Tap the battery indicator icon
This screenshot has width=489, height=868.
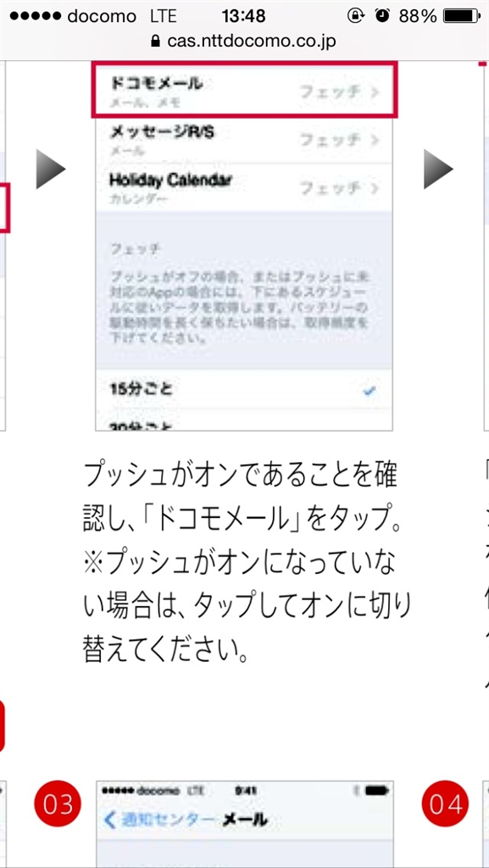461,16
